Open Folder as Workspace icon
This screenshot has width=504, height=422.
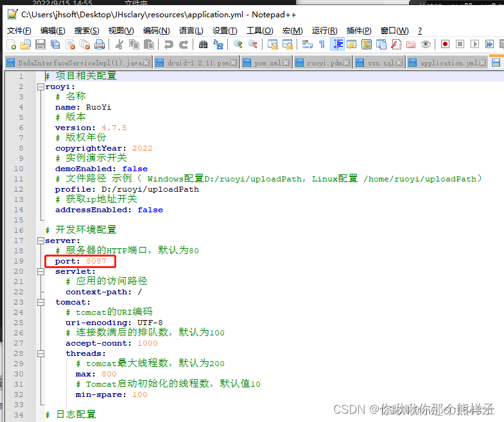click(x=411, y=44)
